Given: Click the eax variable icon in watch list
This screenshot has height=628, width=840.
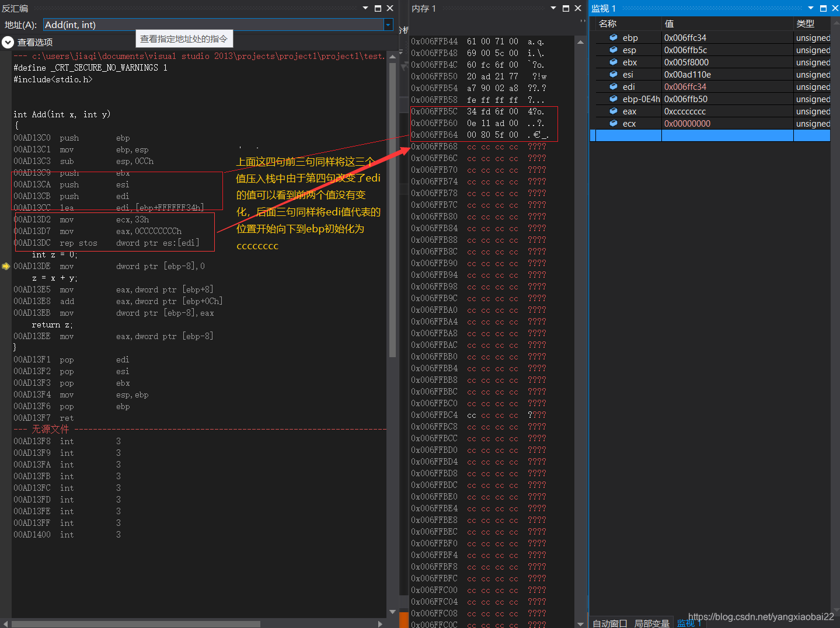Looking at the screenshot, I should point(614,111).
